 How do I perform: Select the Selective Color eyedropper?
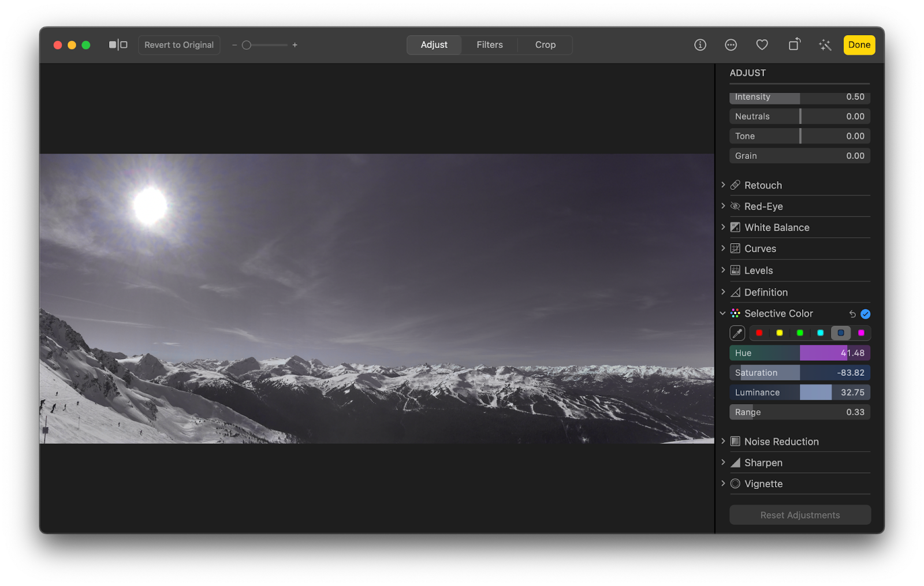[737, 333]
